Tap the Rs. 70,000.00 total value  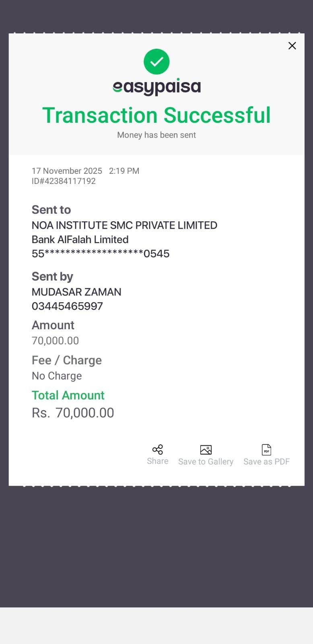[x=73, y=413]
